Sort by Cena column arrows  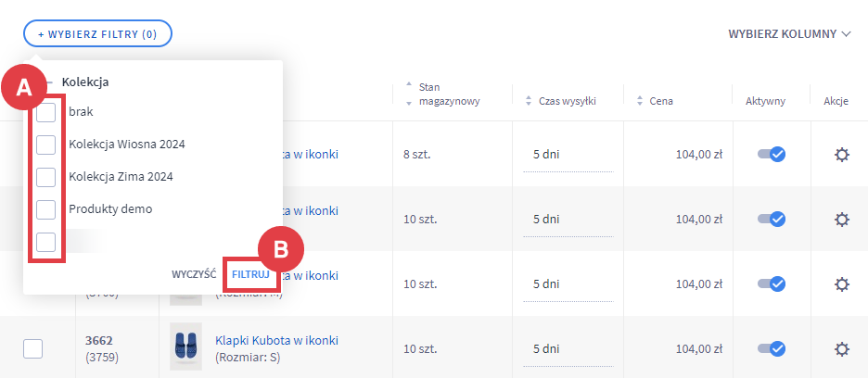(640, 101)
